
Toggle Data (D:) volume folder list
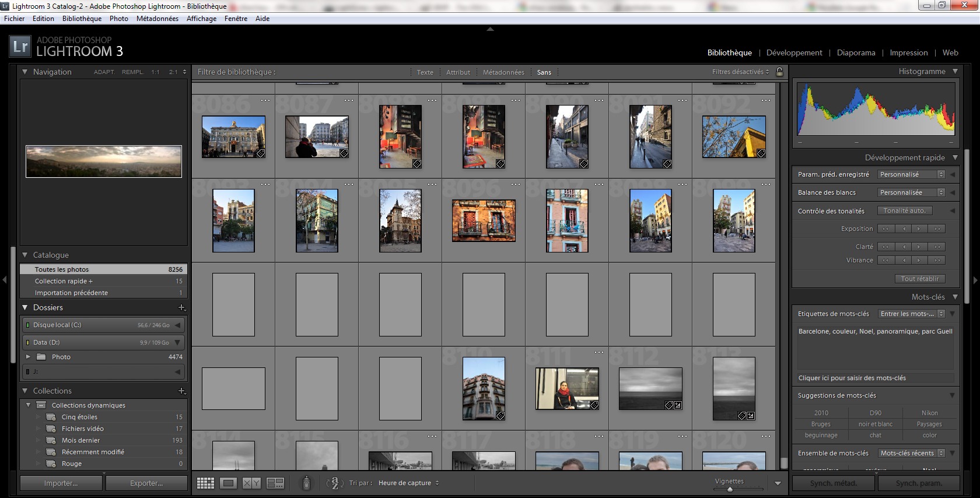point(177,342)
